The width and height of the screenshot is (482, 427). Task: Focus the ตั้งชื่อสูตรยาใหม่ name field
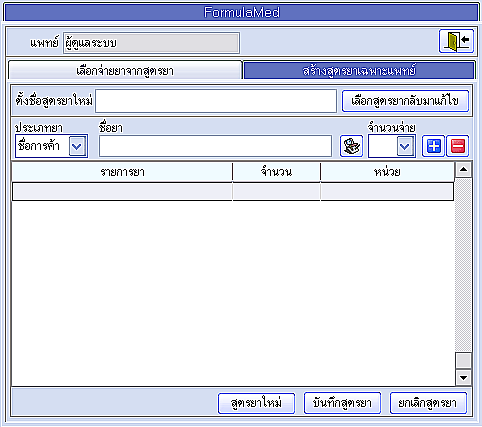tap(216, 101)
